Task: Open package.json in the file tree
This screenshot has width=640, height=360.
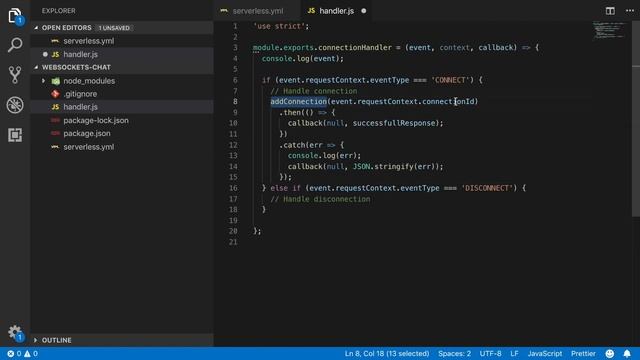Action: click(87, 133)
